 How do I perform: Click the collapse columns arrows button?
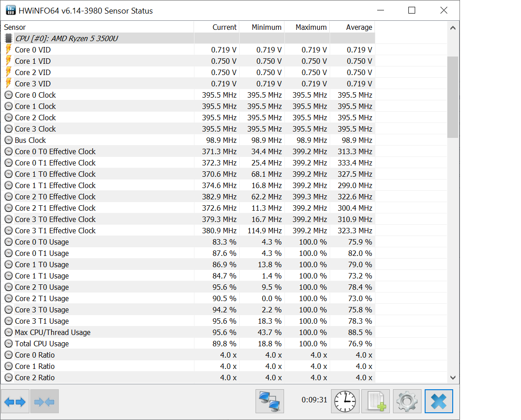44,401
